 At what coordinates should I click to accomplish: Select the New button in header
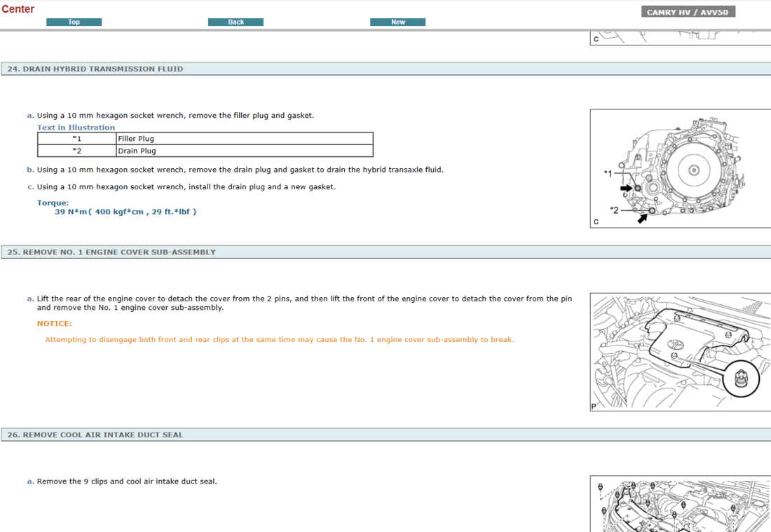[x=397, y=22]
